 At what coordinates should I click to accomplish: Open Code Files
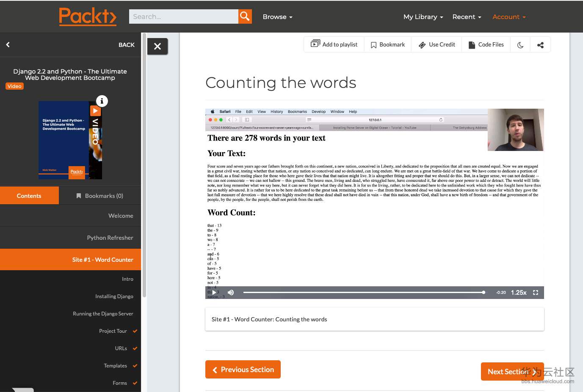pos(486,44)
